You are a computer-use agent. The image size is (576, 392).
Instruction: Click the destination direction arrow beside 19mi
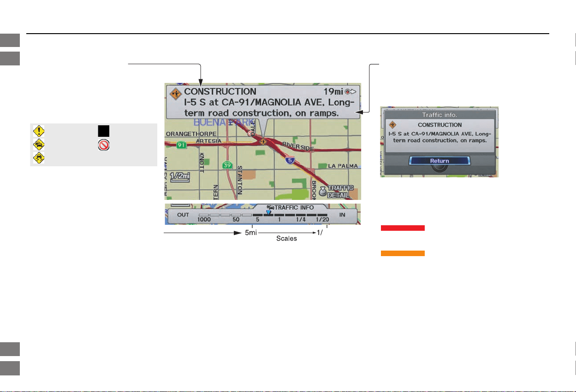(351, 92)
